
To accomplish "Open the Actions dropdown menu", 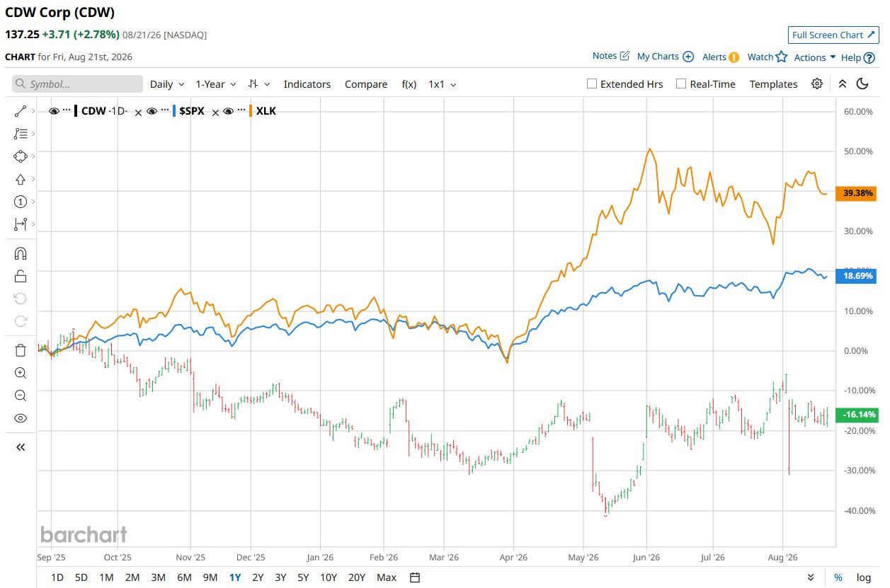I will (x=815, y=57).
